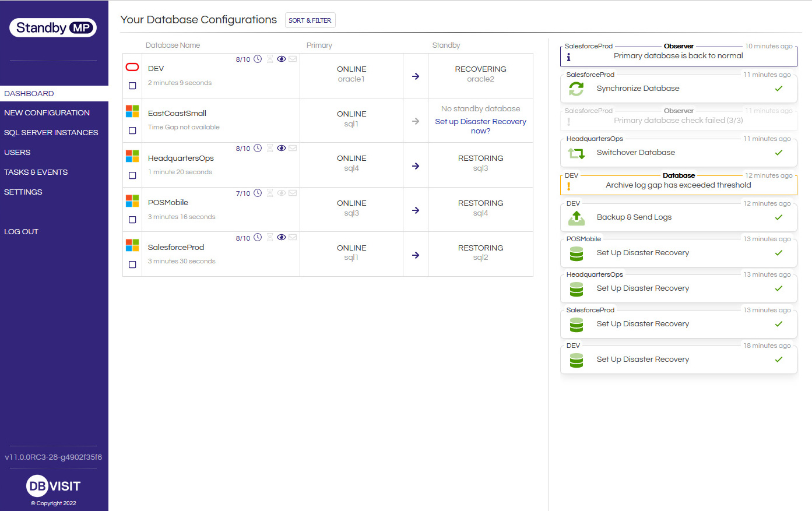Go to Tasks & Events in sidebar
Screen dimensions: 812x511
pos(36,172)
